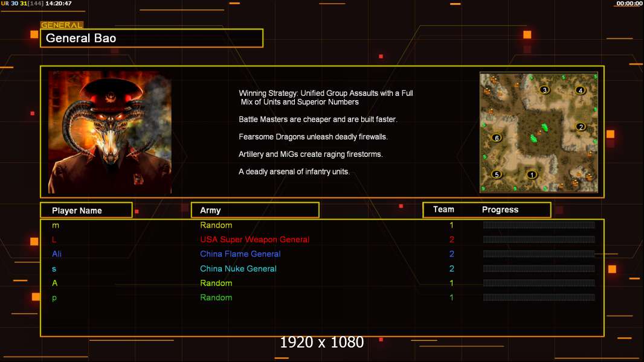Select the cyan player name "s"

pos(54,269)
